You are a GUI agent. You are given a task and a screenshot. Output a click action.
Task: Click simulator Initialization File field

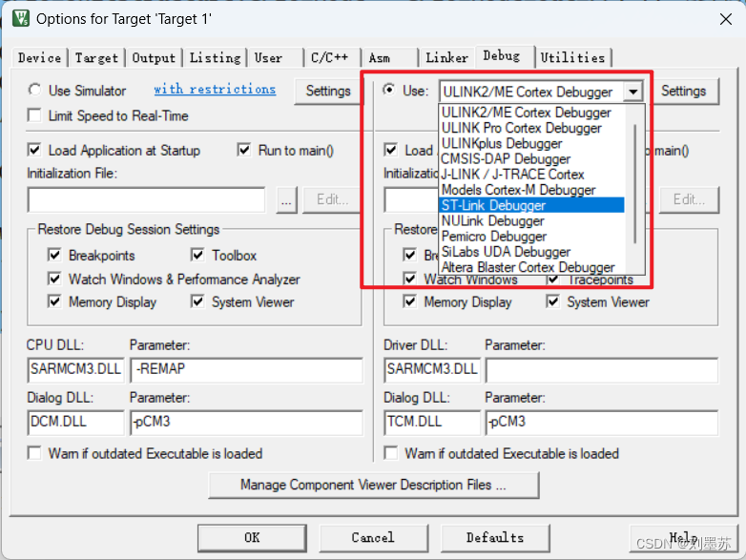(x=147, y=199)
